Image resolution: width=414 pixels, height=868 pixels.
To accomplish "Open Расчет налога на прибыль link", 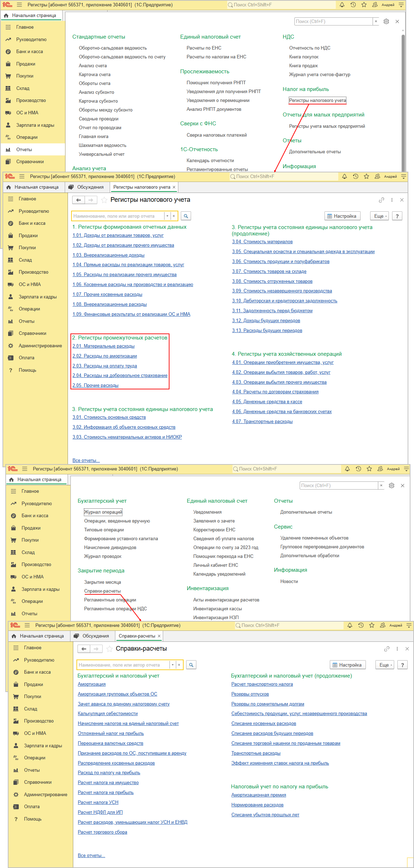I will click(105, 792).
